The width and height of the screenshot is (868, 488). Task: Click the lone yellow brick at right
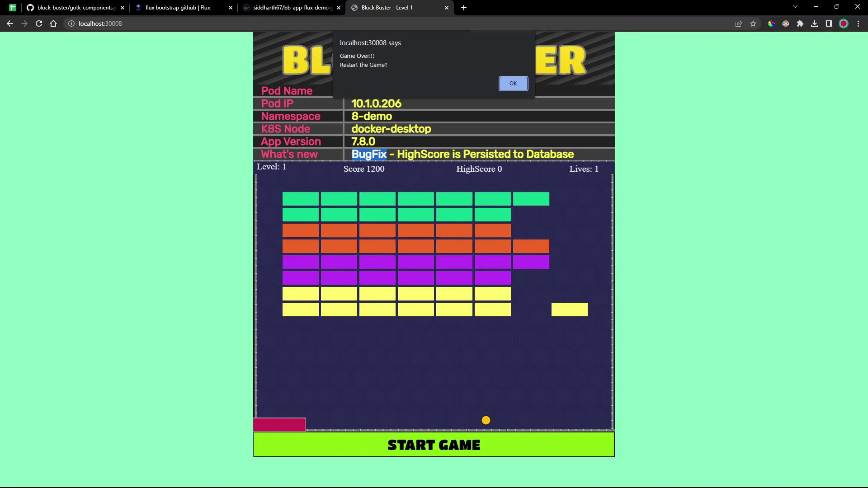click(569, 310)
